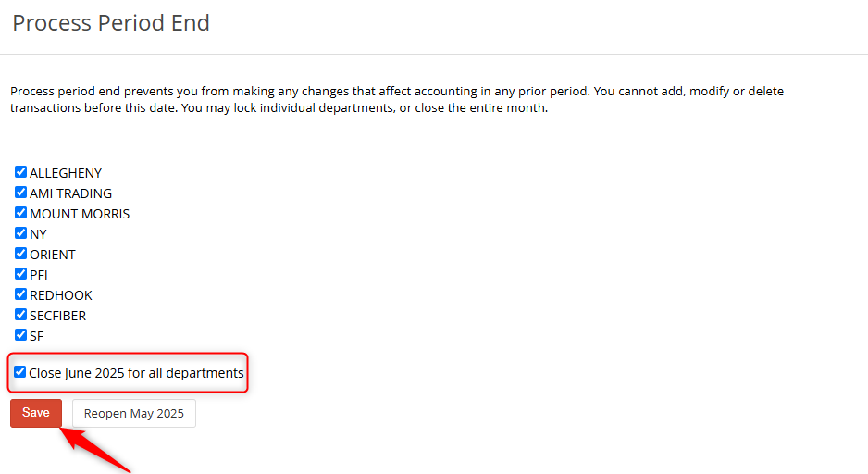
Task: Click the ALLEGHENY label text
Action: pos(66,173)
